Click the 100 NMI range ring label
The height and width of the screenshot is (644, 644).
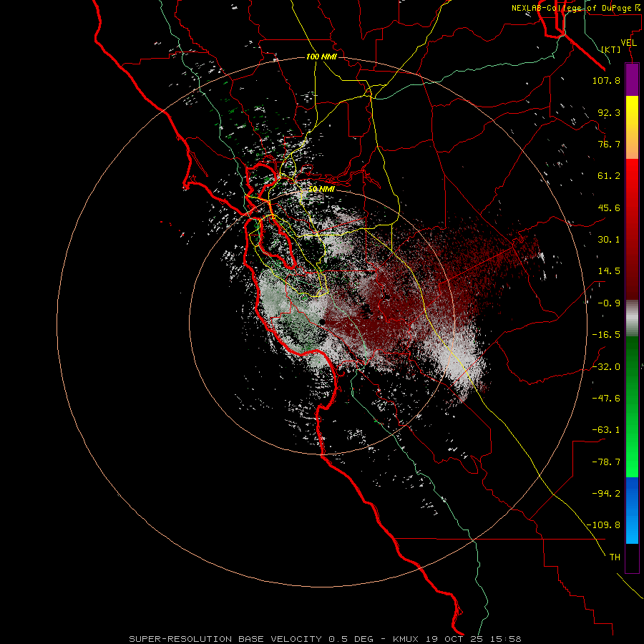321,57
